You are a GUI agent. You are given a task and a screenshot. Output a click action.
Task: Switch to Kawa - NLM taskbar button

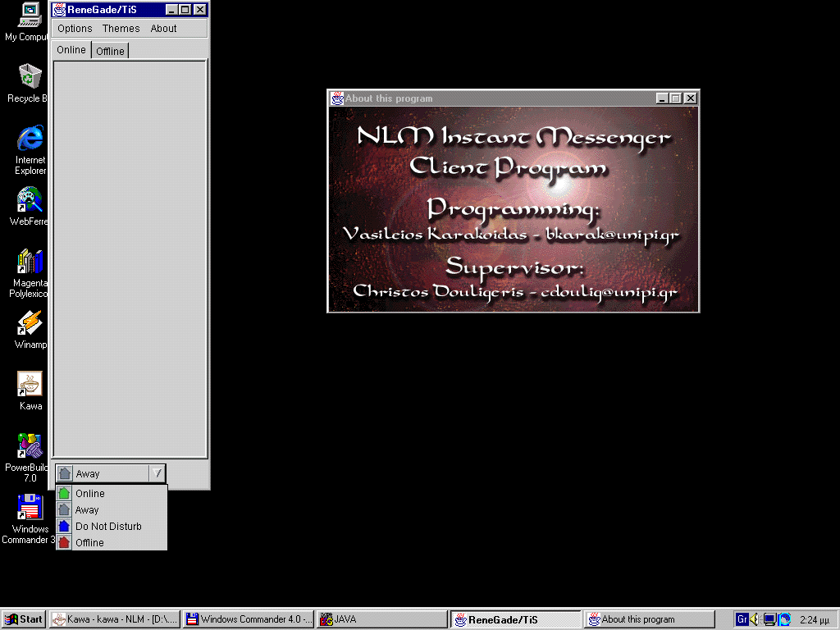115,619
